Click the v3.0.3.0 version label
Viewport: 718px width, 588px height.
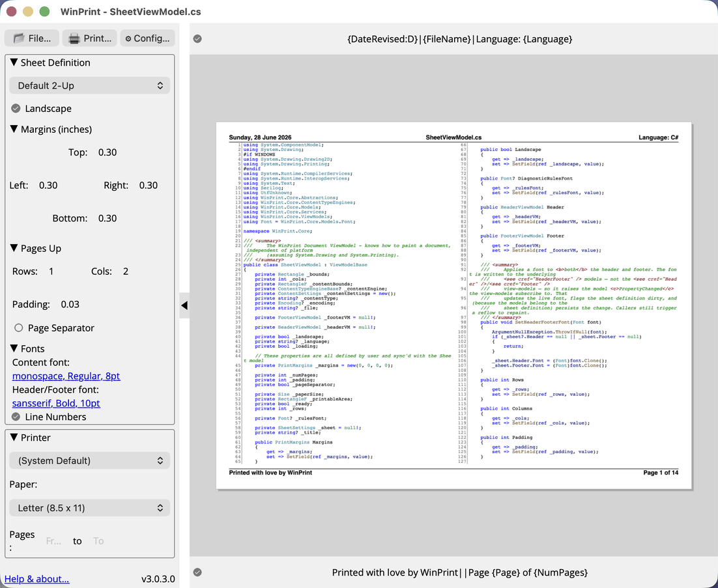click(x=158, y=579)
